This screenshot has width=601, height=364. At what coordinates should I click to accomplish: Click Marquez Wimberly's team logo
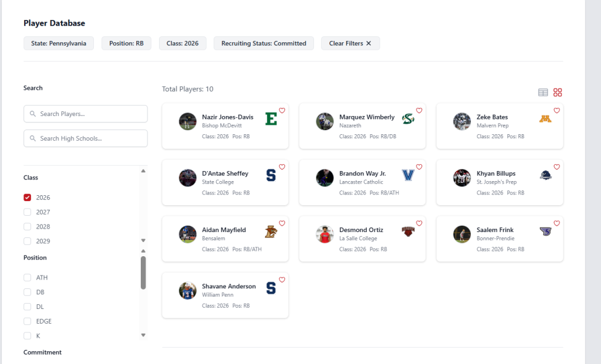tap(408, 119)
